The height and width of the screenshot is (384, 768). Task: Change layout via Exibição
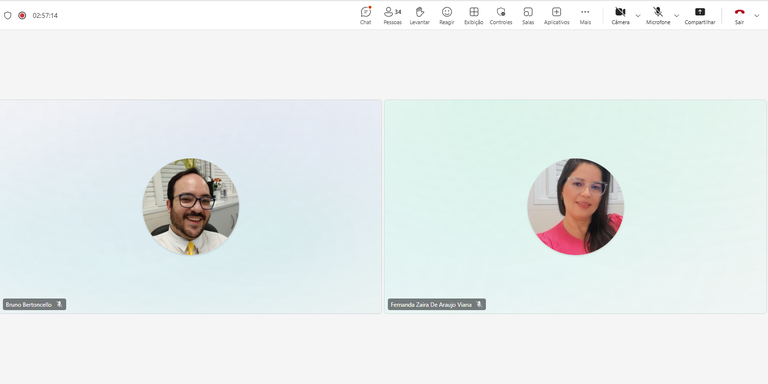point(474,15)
